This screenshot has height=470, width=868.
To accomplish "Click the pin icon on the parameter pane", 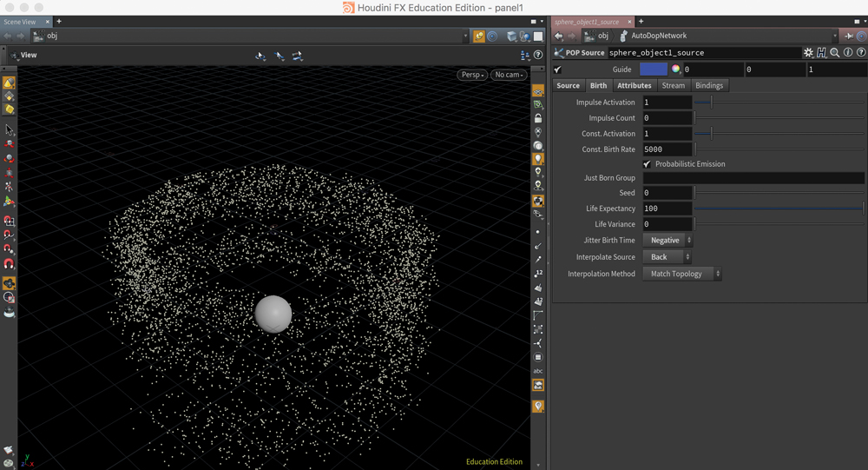I will (849, 36).
